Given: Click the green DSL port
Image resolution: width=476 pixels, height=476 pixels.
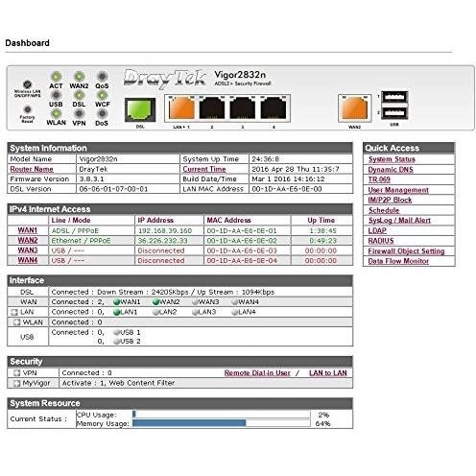Looking at the screenshot, I should 140,109.
